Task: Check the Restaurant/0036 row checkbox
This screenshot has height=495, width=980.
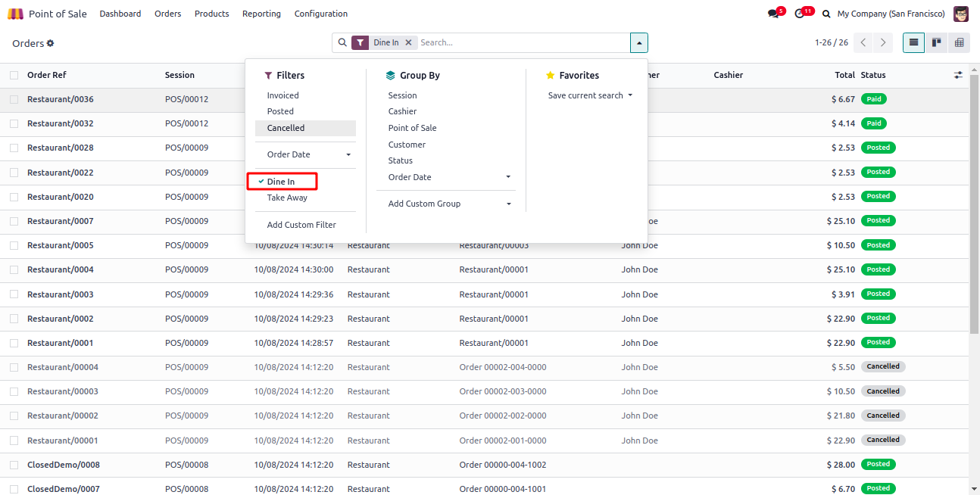Action: point(14,99)
